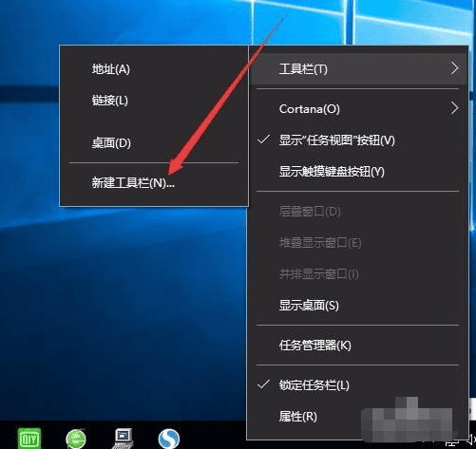Open the computer/network taskbar icon

124,439
